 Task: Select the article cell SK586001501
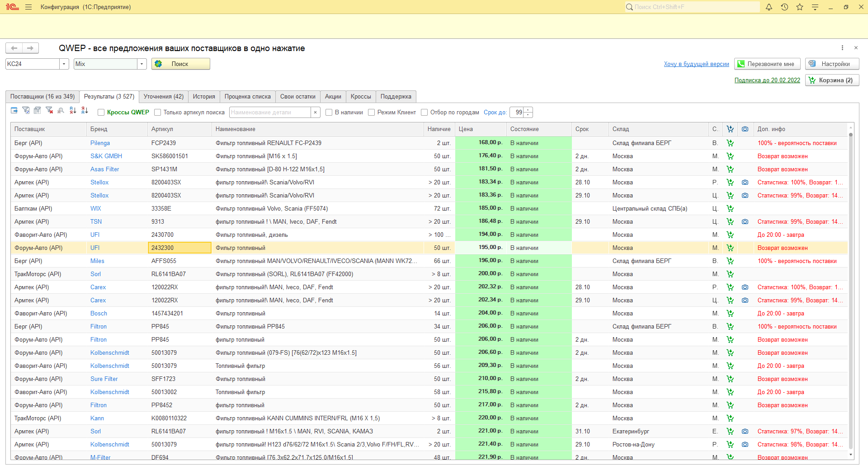(x=179, y=156)
